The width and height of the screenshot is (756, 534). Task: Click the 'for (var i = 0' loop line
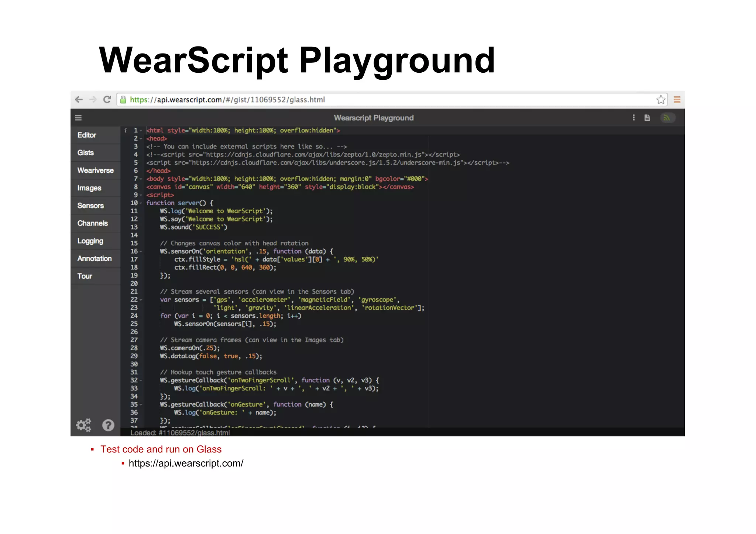231,316
